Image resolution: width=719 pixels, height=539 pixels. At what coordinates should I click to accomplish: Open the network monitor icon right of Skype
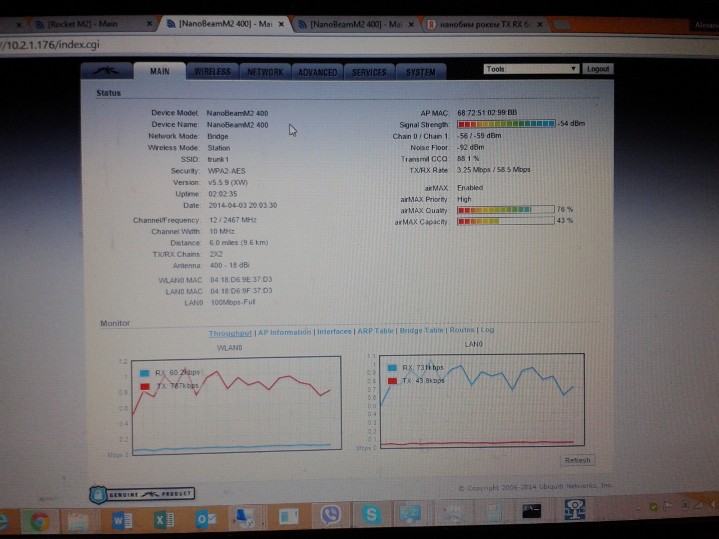410,513
